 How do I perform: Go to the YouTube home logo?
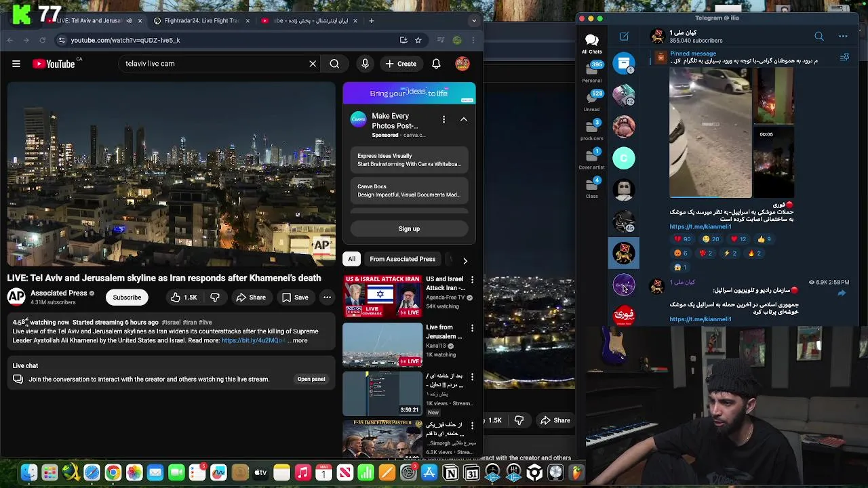click(53, 64)
